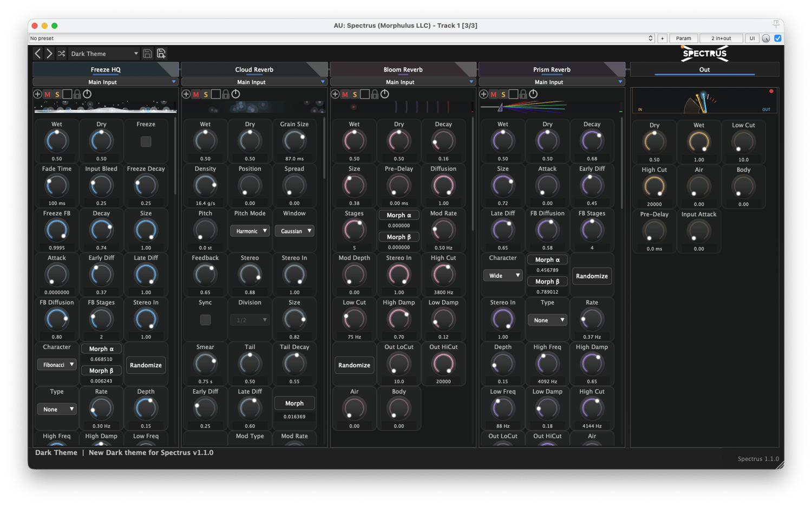
Task: Mute the Prism Reverb module
Action: pos(494,94)
